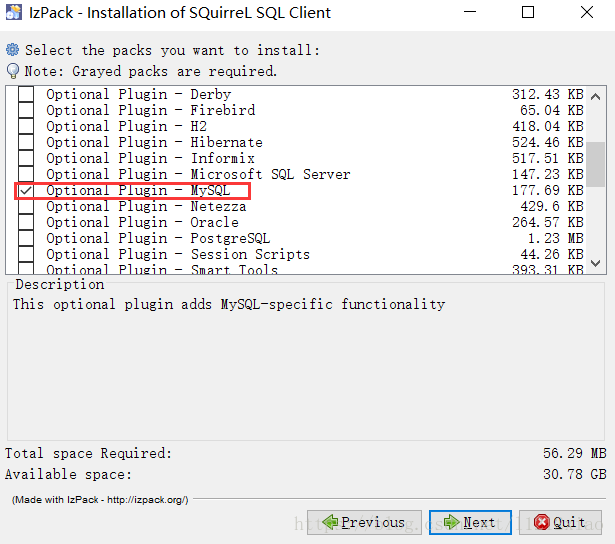The width and height of the screenshot is (615, 544).
Task: Enable the Oracle plugin checkbox
Action: pos(26,223)
